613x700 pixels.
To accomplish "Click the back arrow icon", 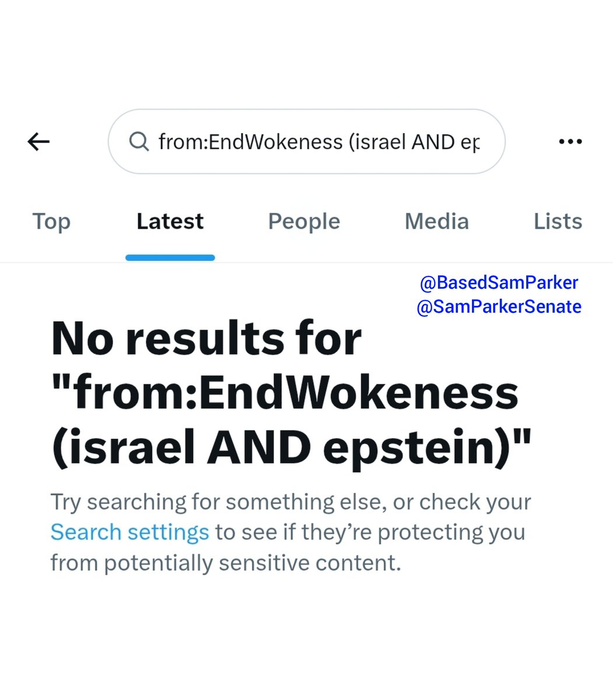I will coord(38,142).
